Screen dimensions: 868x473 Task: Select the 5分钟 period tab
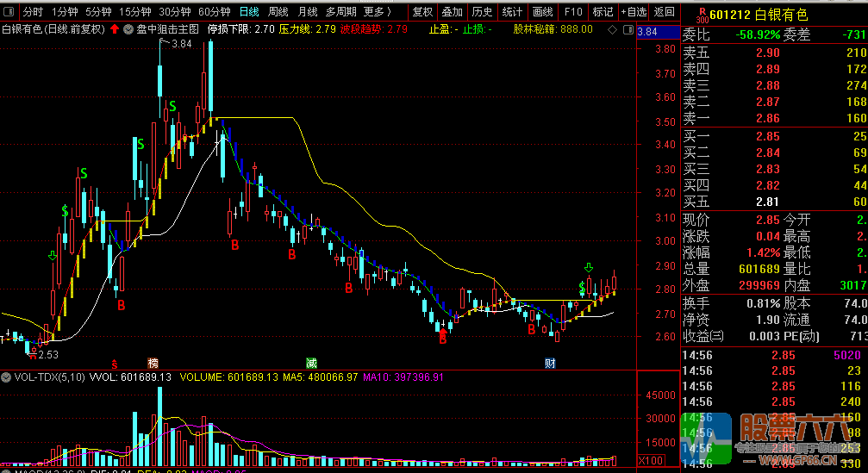(x=98, y=11)
